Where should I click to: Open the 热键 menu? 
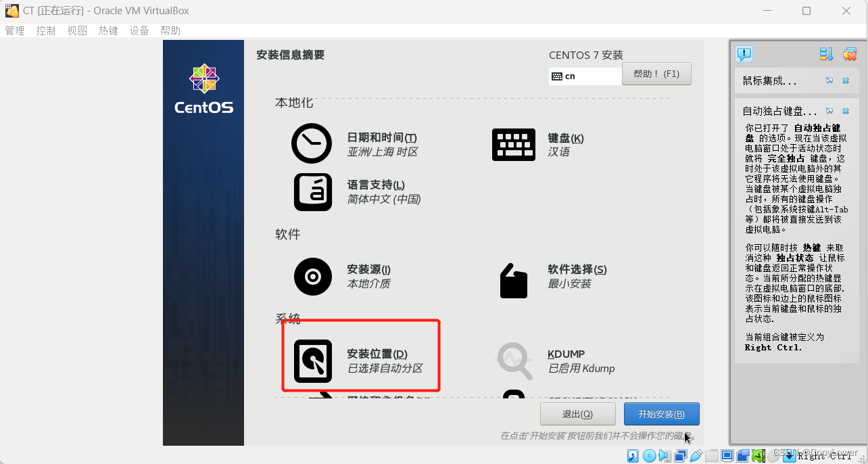[108, 30]
